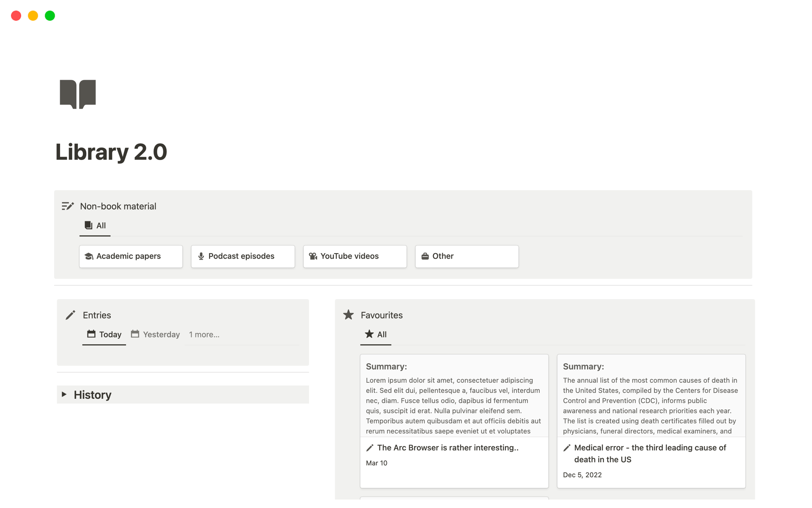This screenshot has width=812, height=508.
Task: Click the pencil icon beside the Medical error entry
Action: pos(567,447)
